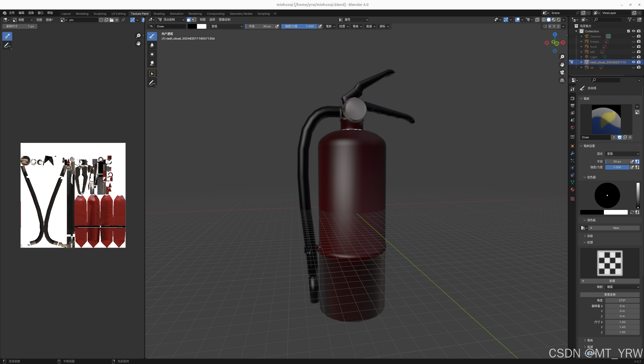Collapse the Collection tree in outliner

(576, 31)
